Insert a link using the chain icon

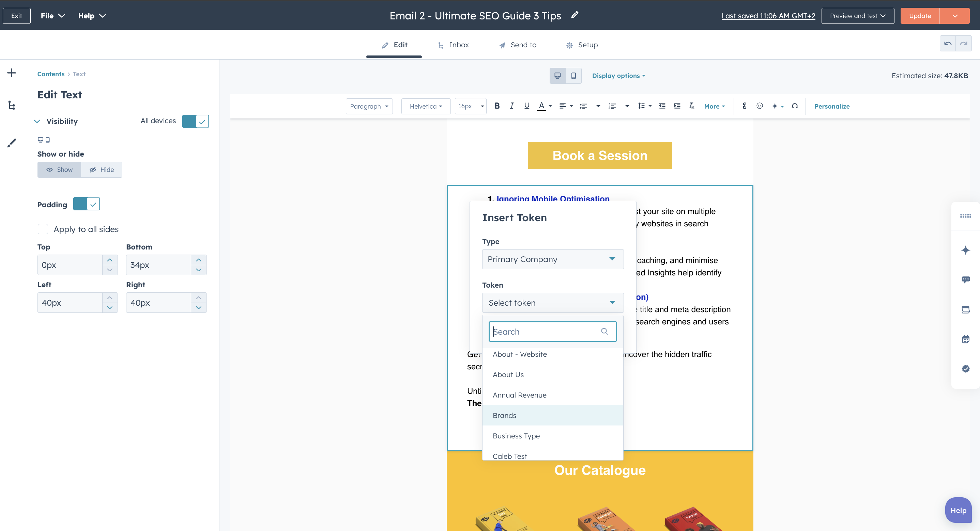[745, 106]
